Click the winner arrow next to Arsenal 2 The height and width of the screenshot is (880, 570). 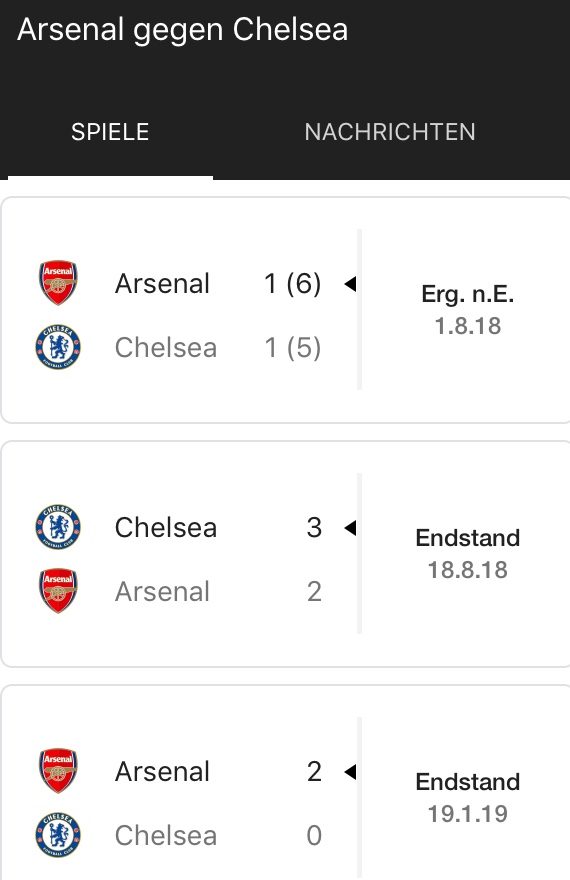(350, 772)
